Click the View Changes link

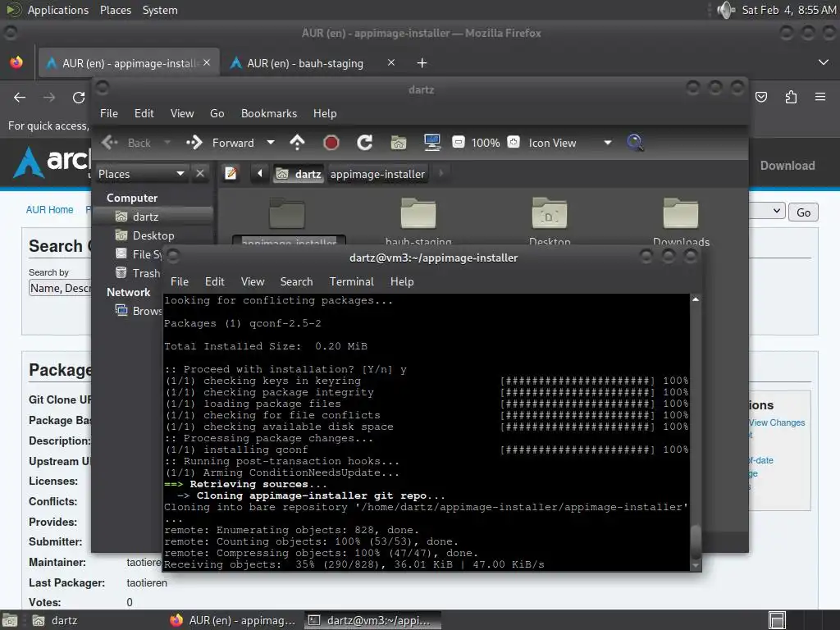[x=777, y=422]
